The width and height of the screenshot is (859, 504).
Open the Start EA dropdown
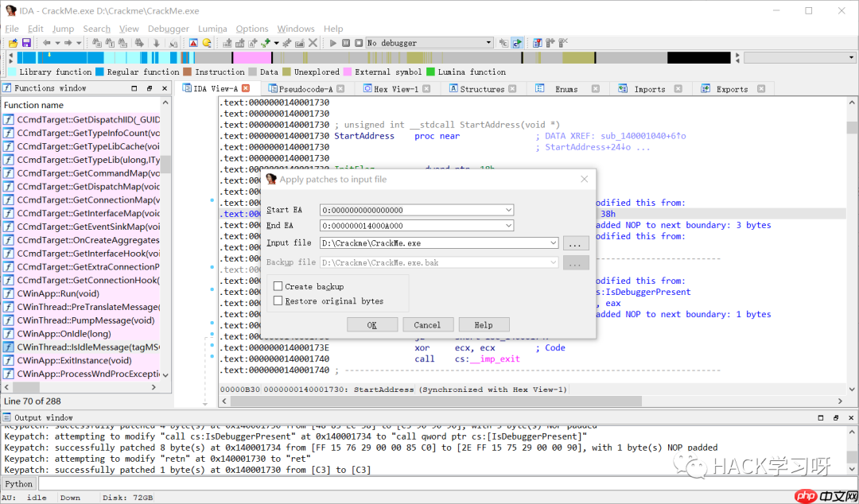coord(508,210)
